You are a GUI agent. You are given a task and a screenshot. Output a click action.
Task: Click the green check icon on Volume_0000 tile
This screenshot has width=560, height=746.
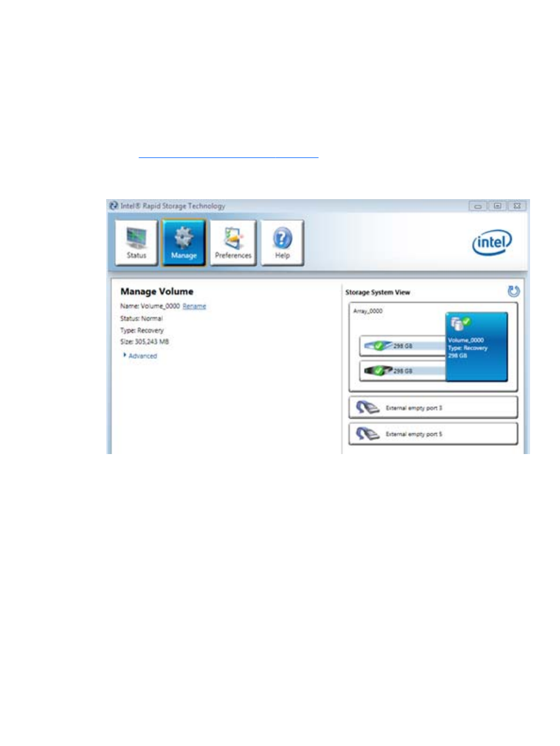coord(466,321)
